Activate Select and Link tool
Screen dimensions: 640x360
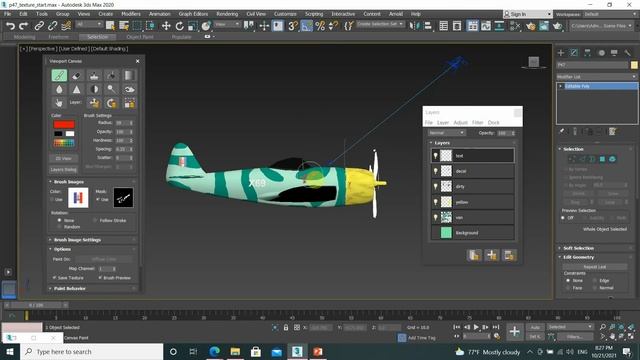tap(39, 26)
